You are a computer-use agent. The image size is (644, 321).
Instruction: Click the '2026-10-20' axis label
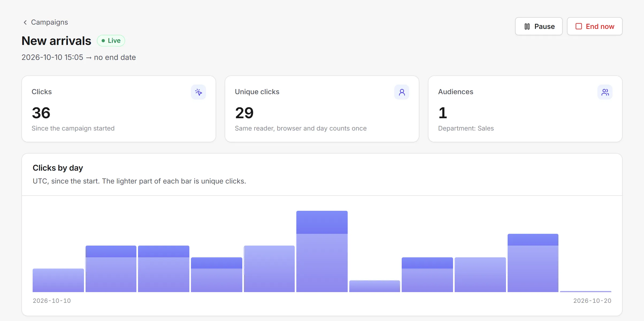click(592, 301)
